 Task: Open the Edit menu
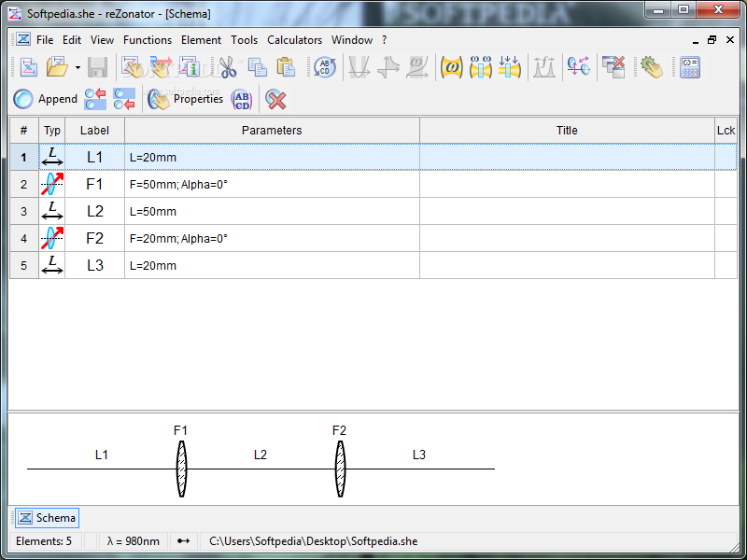[72, 40]
